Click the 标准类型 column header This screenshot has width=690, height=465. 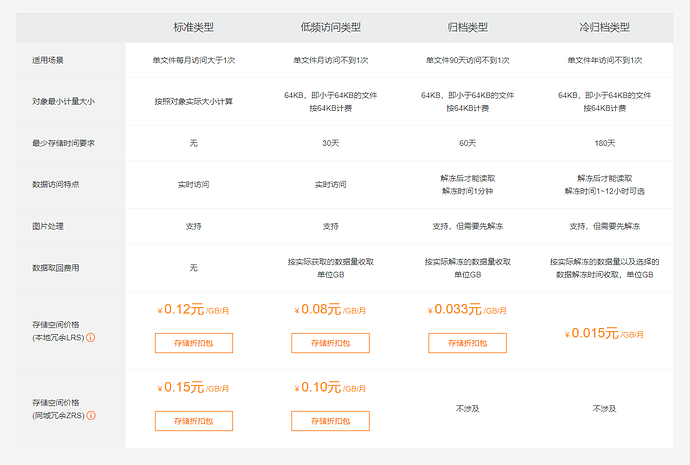194,27
